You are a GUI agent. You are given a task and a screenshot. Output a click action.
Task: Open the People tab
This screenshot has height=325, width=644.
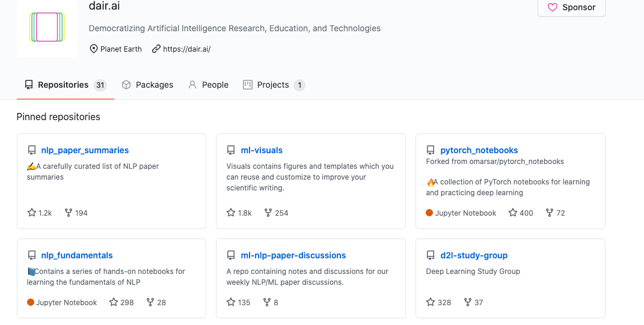coord(208,85)
